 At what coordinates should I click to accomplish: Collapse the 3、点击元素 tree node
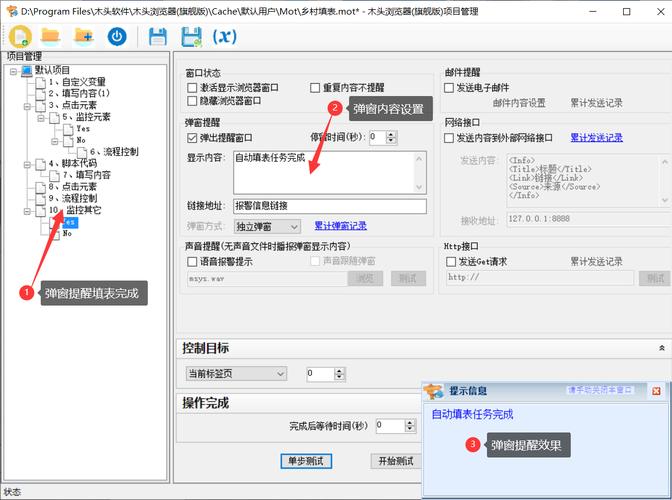[27, 106]
